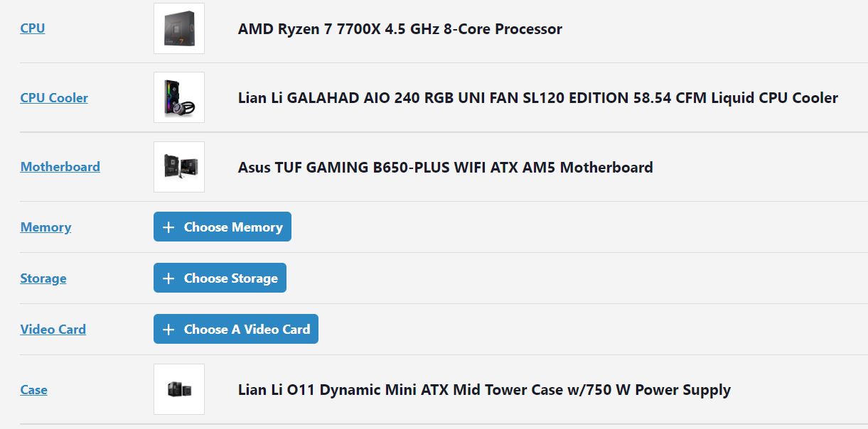Click the Case category link

click(x=34, y=390)
